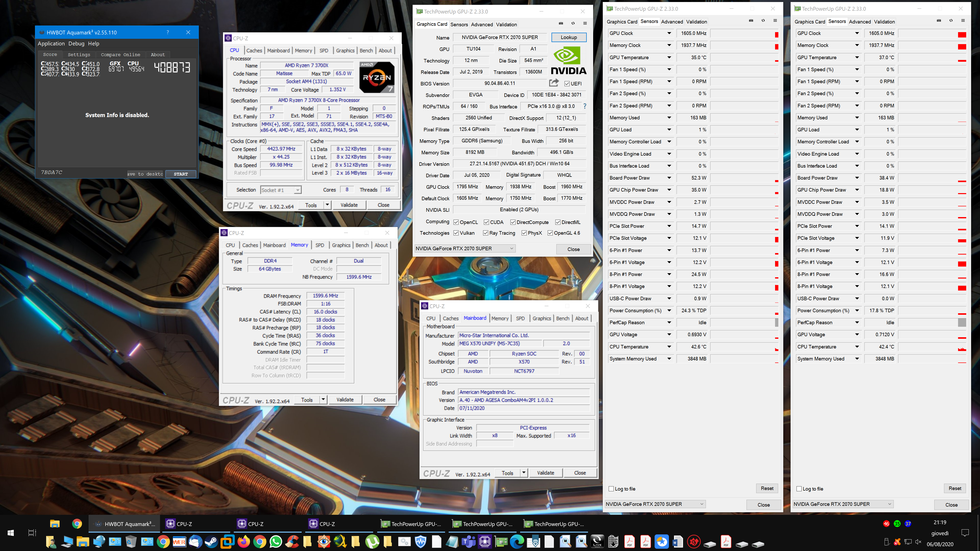Click the refresh icon in GPU-Z Graphics Card window

click(x=573, y=23)
